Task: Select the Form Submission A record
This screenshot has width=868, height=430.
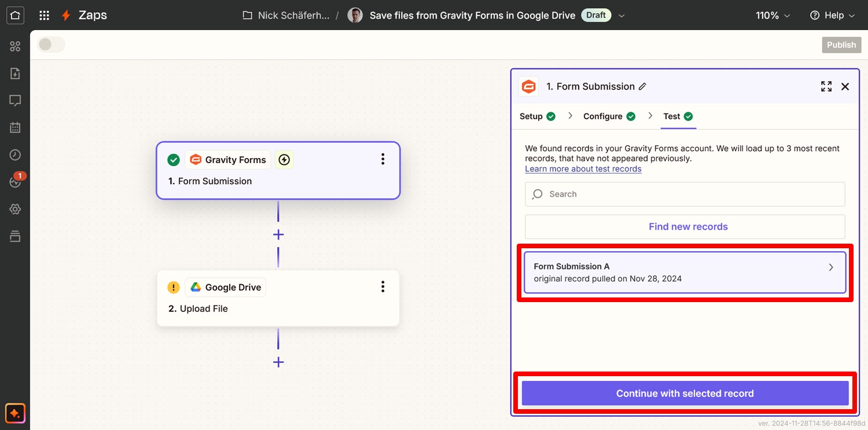Action: (685, 273)
